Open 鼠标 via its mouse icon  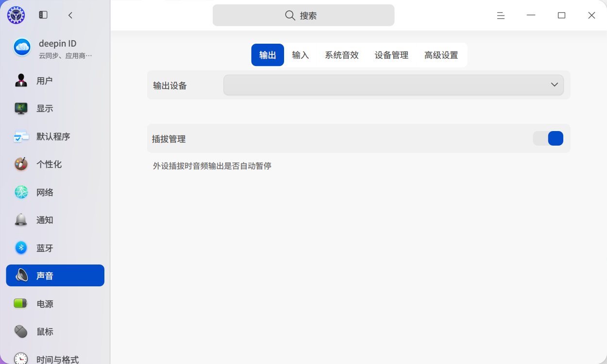point(21,331)
